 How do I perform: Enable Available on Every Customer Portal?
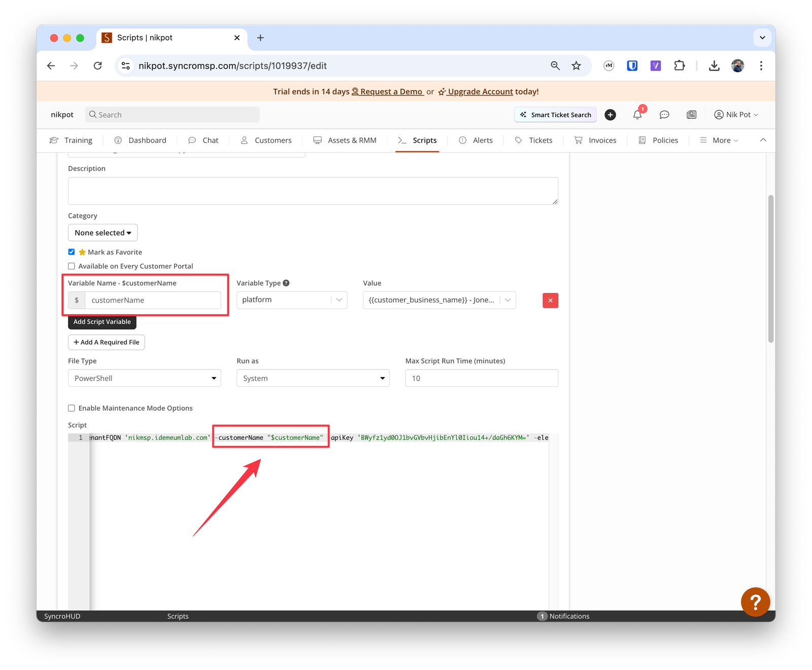[72, 266]
